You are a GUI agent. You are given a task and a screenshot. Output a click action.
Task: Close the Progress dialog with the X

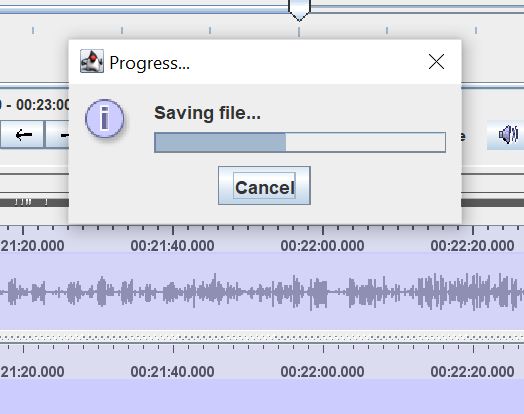436,62
